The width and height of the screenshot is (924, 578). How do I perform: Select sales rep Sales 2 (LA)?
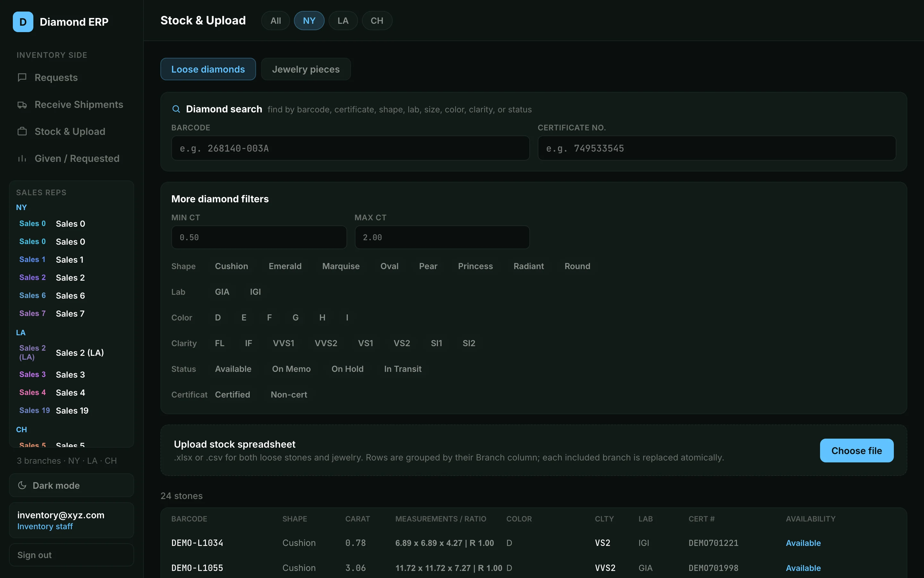tap(72, 353)
